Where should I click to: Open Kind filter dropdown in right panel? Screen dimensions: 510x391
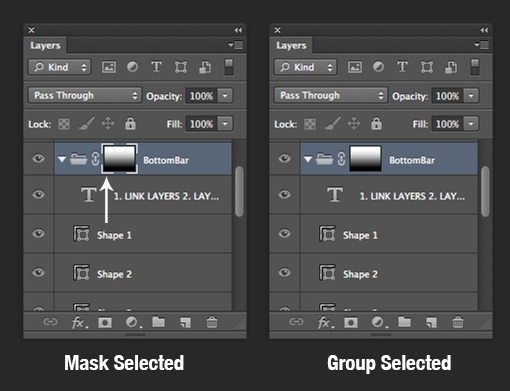point(306,67)
